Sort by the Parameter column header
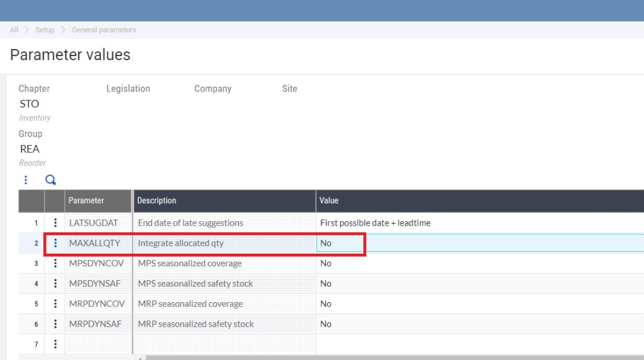Screen dimensions: 644x360 86,200
